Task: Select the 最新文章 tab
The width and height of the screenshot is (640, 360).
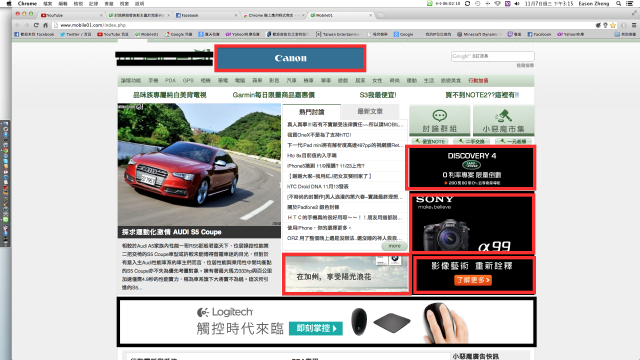Action: [x=370, y=111]
